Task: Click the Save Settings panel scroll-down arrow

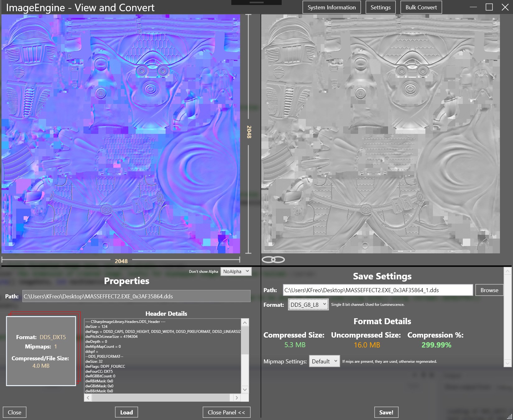Action: click(507, 363)
